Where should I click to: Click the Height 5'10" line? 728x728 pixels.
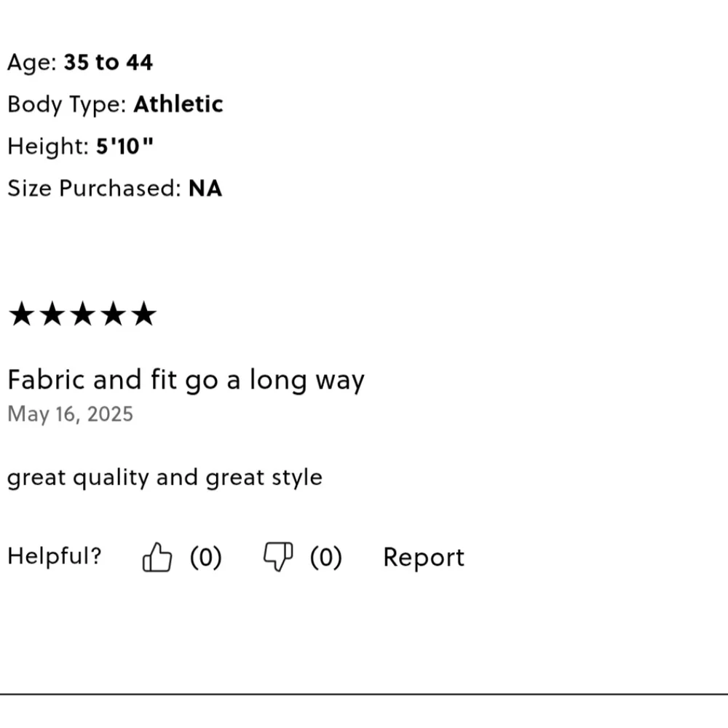[x=80, y=146]
